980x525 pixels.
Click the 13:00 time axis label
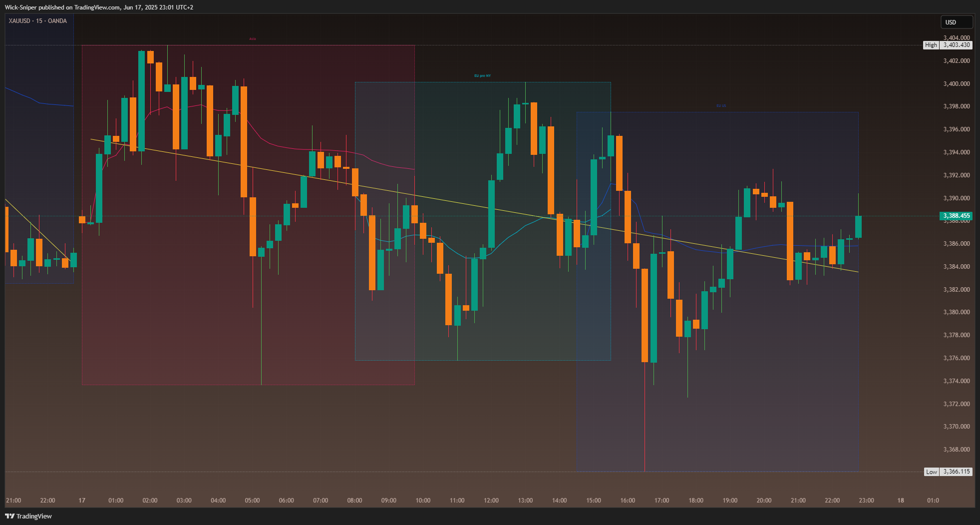[525, 501]
